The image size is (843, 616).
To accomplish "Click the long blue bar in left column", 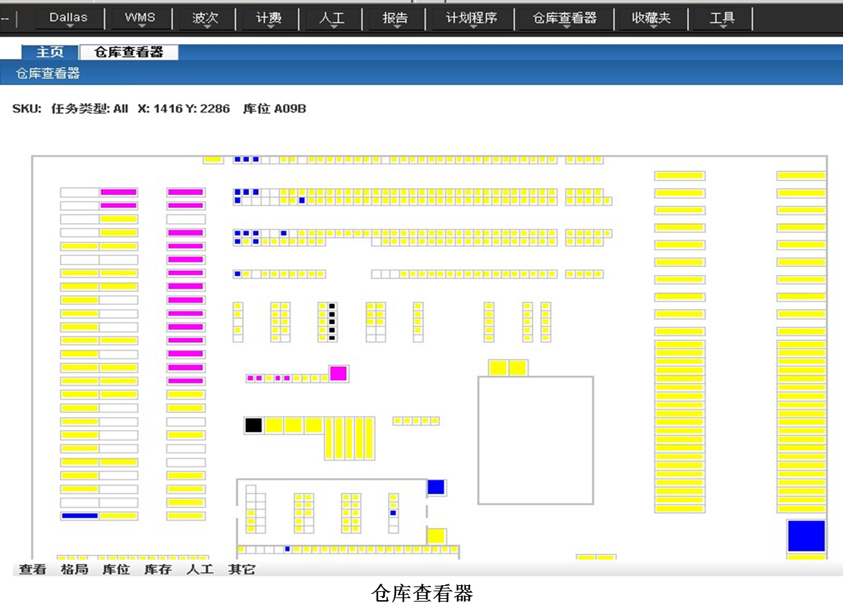I will [80, 516].
